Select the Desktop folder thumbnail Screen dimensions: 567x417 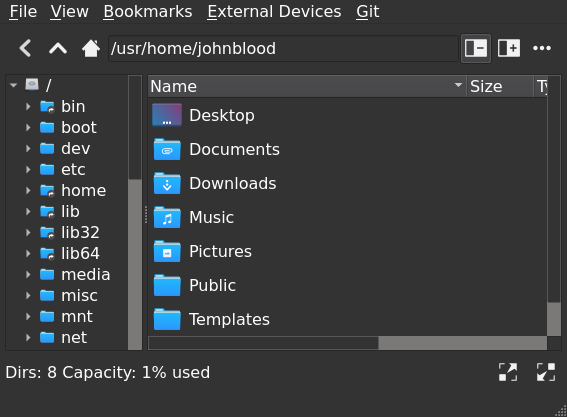pyautogui.click(x=167, y=115)
